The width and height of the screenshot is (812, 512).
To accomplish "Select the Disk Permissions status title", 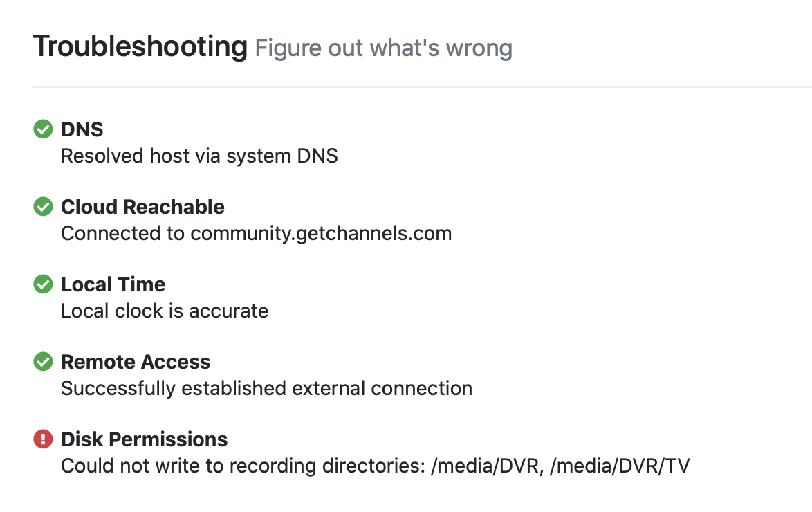I will (145, 439).
